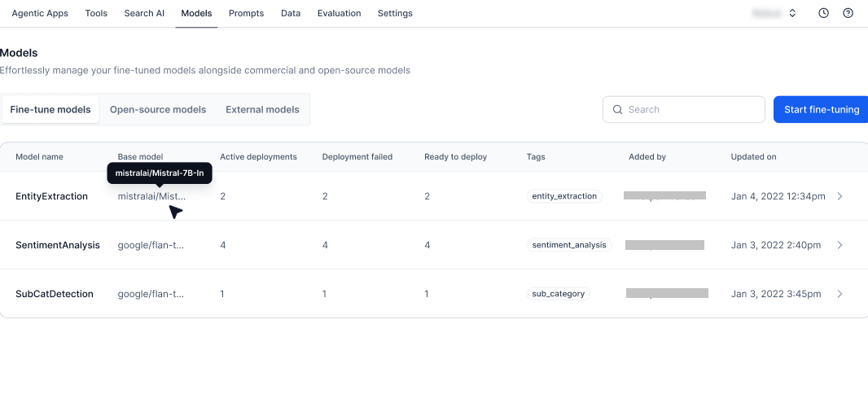Select the Fine-tune models tab
868x407 pixels.
coord(50,110)
